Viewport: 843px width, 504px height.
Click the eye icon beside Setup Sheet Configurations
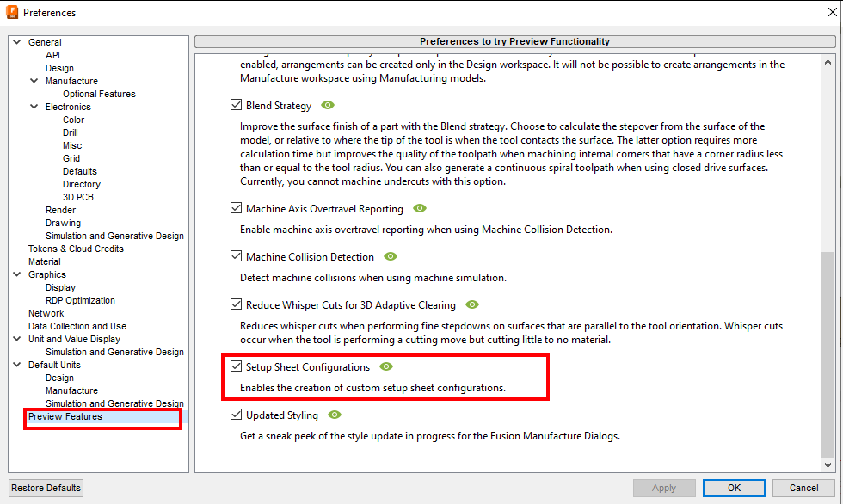[x=385, y=366]
